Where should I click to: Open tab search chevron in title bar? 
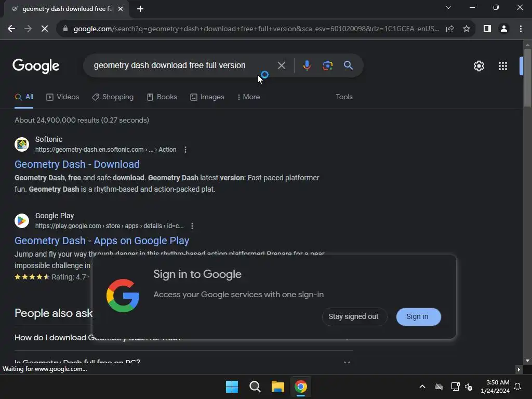(448, 7)
